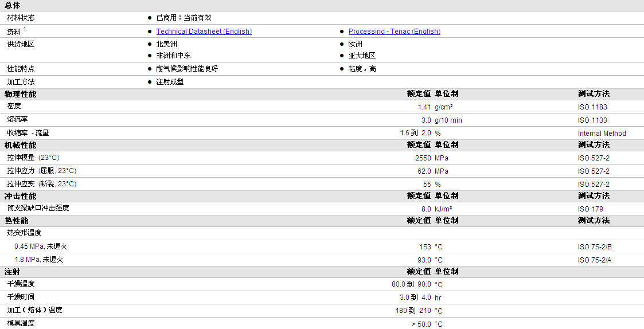The width and height of the screenshot is (644, 329).
Task: Select the 密度 value 1.41
Action: [424, 107]
